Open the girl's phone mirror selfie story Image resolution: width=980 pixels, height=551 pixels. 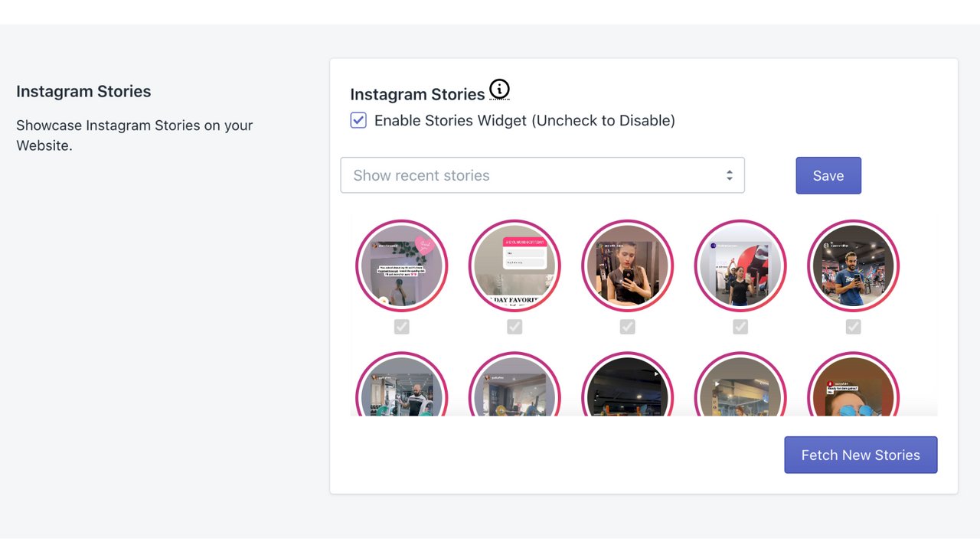point(627,266)
